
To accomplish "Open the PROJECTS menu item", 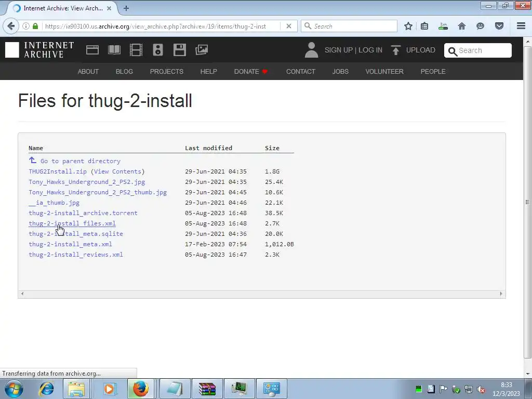I will [167, 72].
